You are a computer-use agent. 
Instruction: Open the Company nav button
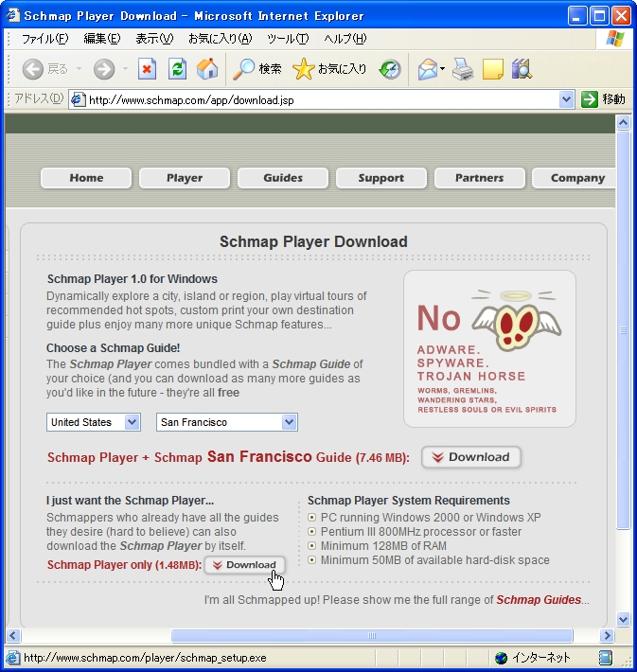pyautogui.click(x=574, y=178)
